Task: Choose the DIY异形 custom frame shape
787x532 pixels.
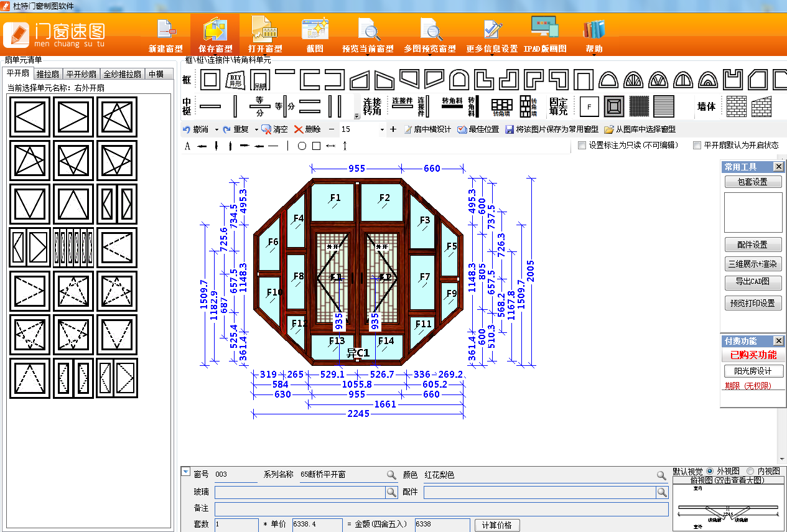Action: 235,80
